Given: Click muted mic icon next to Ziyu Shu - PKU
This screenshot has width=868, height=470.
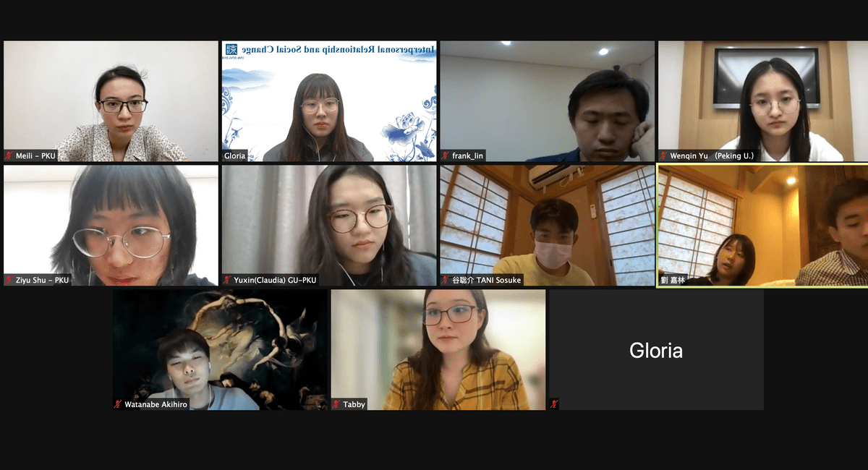Looking at the screenshot, I should [x=9, y=280].
